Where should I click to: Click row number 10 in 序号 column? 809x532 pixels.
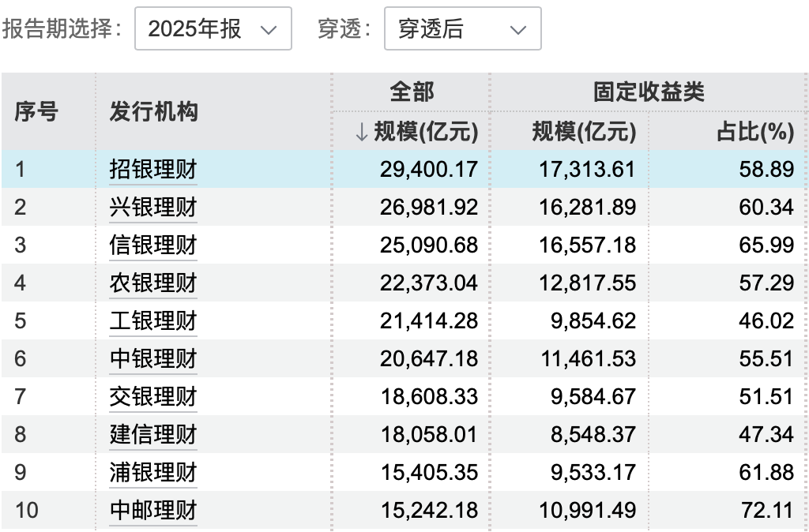pyautogui.click(x=27, y=511)
